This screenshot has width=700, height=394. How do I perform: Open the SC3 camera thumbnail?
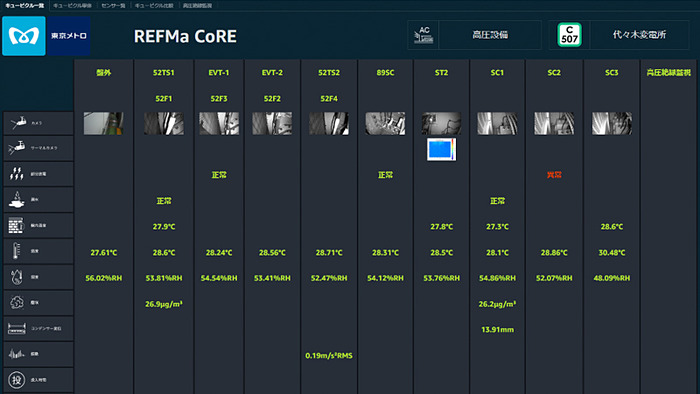tap(612, 123)
